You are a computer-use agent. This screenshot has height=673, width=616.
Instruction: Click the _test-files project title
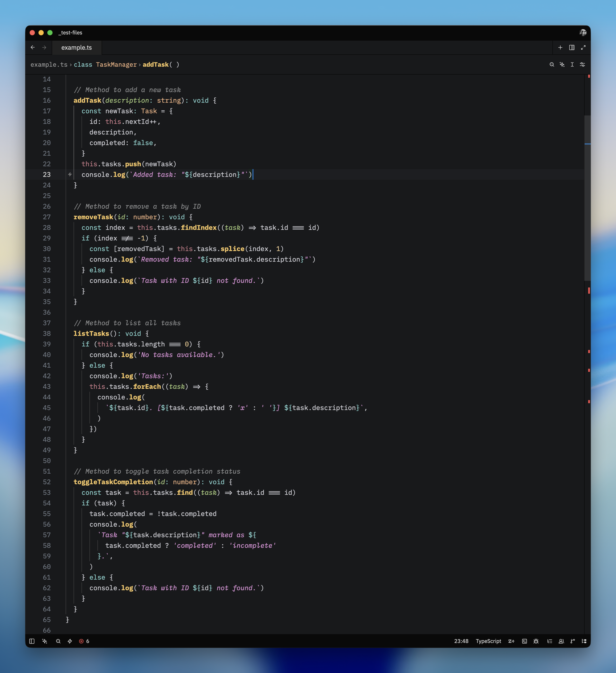coord(70,32)
